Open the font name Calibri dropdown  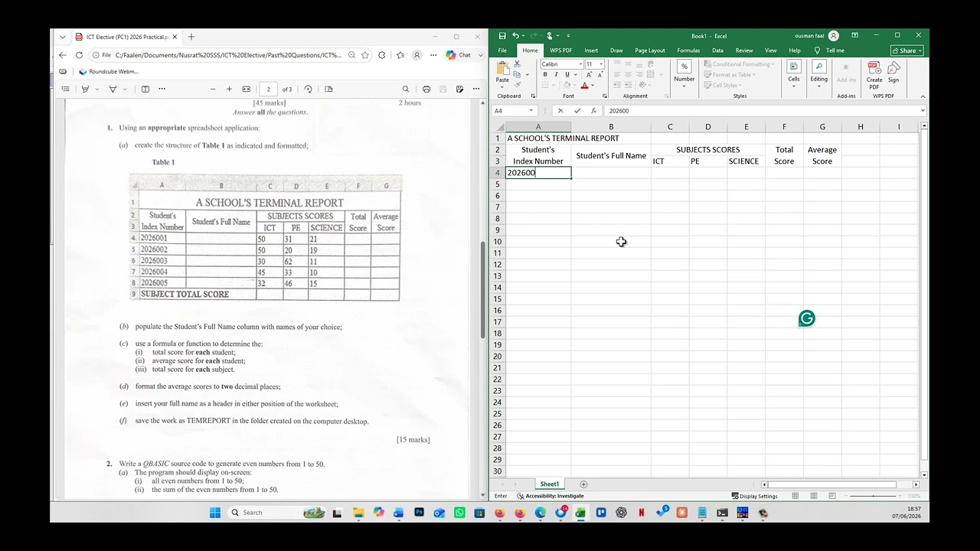click(580, 64)
